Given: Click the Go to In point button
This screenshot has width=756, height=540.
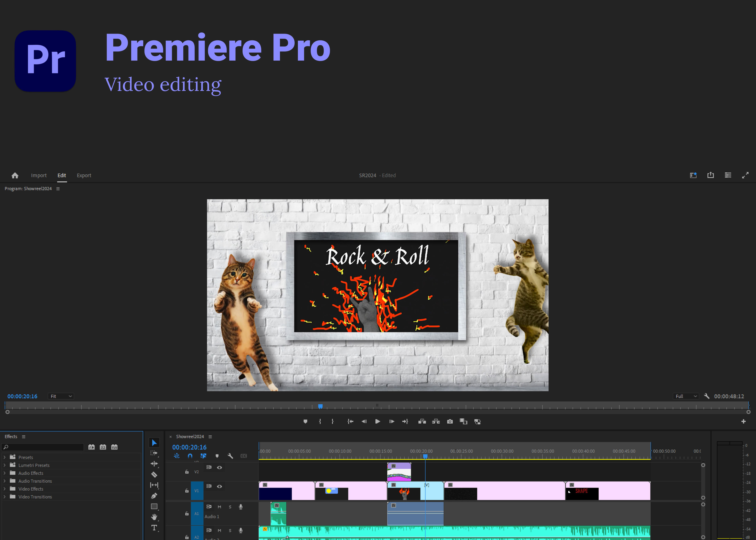Looking at the screenshot, I should (350, 421).
